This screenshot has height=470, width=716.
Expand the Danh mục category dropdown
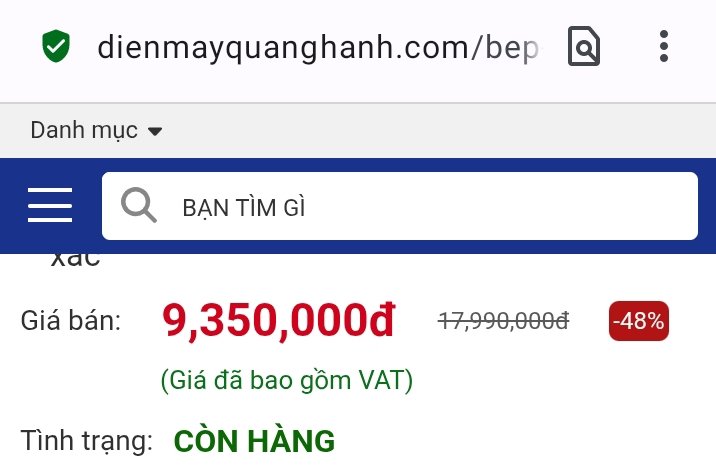point(96,130)
